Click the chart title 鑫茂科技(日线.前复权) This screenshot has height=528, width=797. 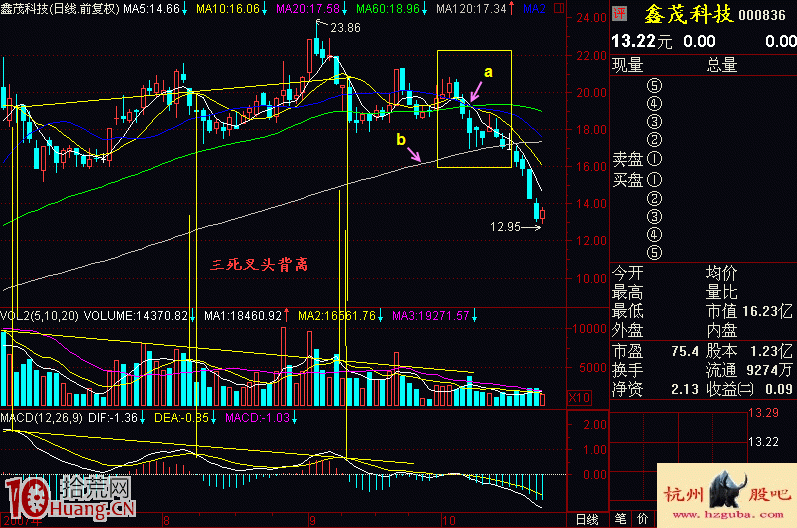coord(60,9)
